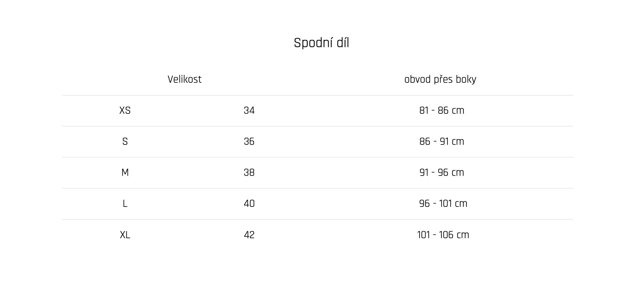Select the XS size label
The height and width of the screenshot is (303, 644).
pos(125,110)
